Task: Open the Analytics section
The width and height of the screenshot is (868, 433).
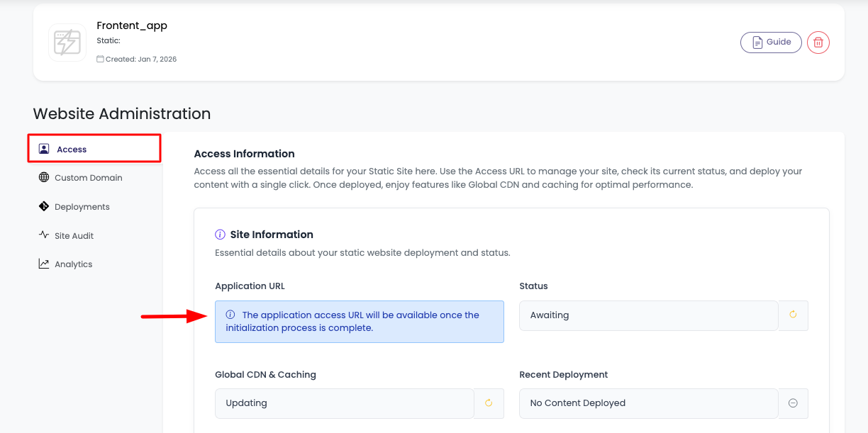Action: click(x=74, y=264)
